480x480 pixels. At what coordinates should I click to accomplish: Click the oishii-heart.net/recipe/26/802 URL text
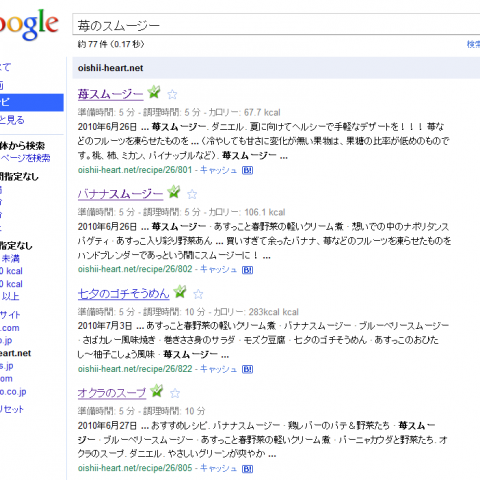tap(135, 269)
